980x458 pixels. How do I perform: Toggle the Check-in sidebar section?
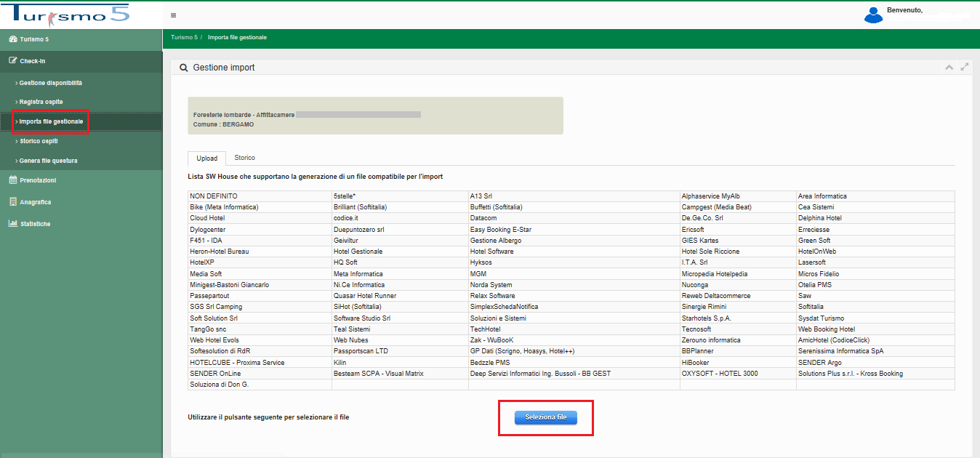tap(81, 61)
